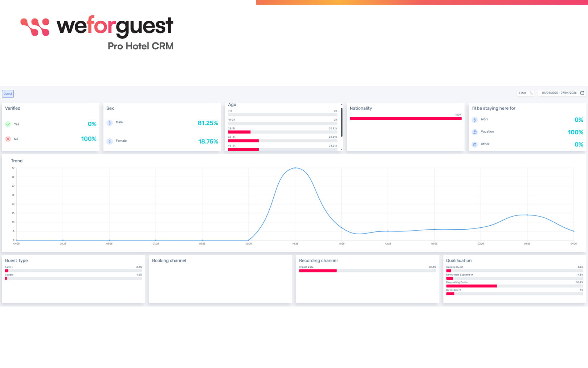
Task: Click the Trend peak point at 10/25
Action: click(295, 168)
